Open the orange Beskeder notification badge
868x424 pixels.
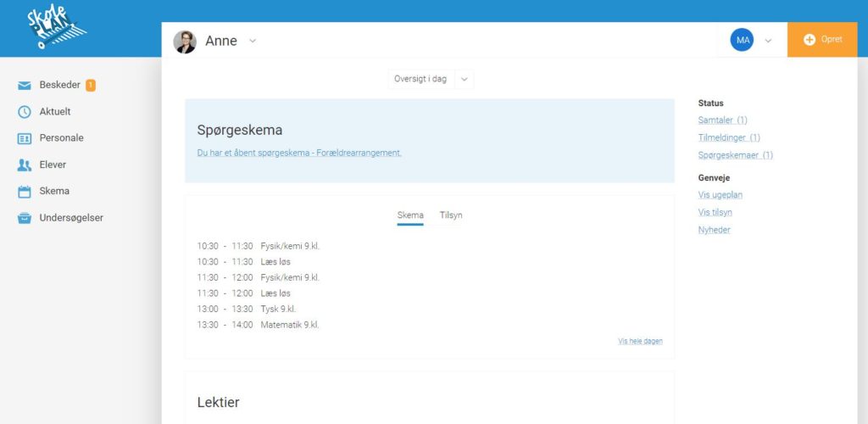click(x=91, y=86)
